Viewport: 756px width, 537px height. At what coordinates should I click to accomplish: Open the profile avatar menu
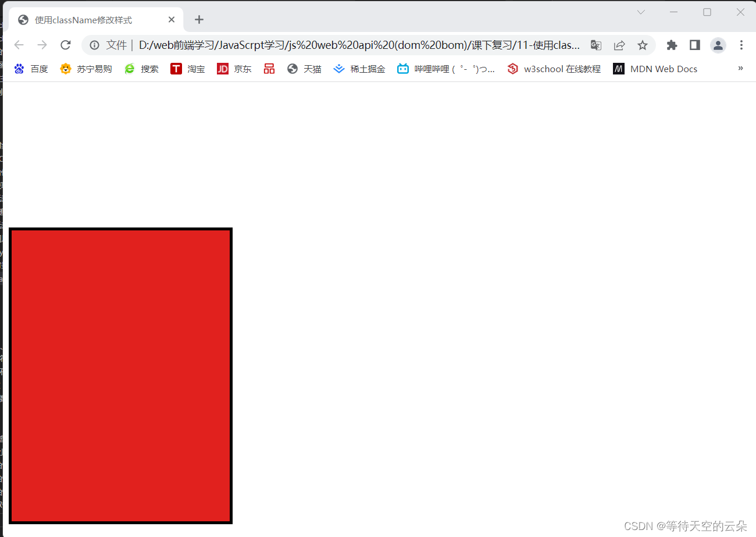718,45
